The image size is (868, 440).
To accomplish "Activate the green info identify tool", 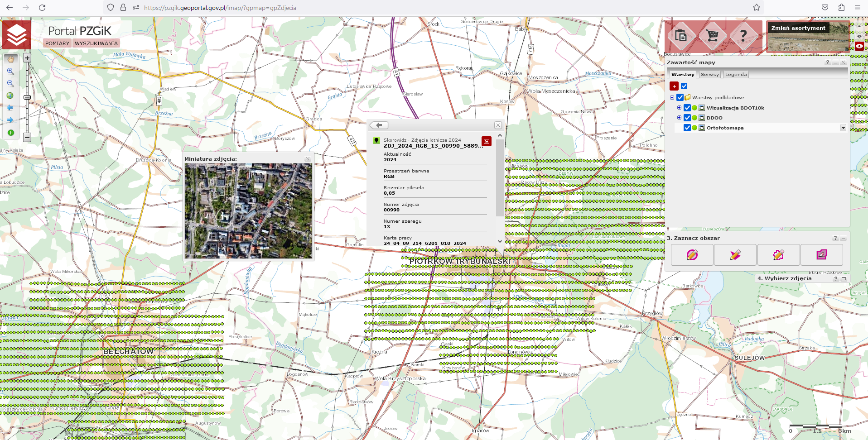I will (10, 133).
